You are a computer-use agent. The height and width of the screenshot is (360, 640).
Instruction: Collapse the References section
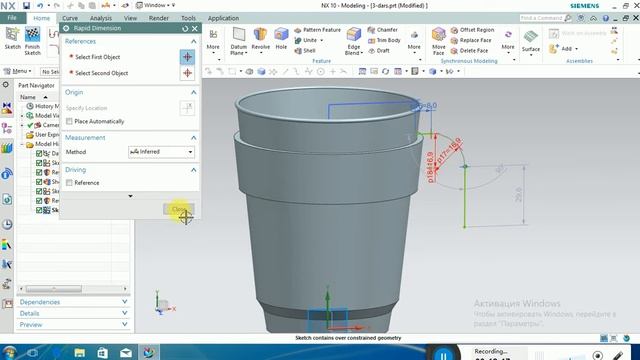(x=193, y=41)
